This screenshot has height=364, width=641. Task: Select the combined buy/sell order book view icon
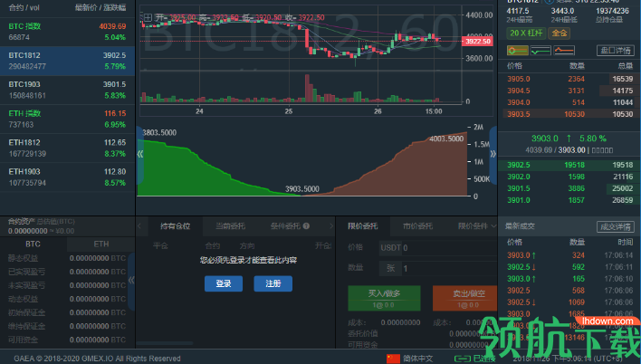click(517, 51)
